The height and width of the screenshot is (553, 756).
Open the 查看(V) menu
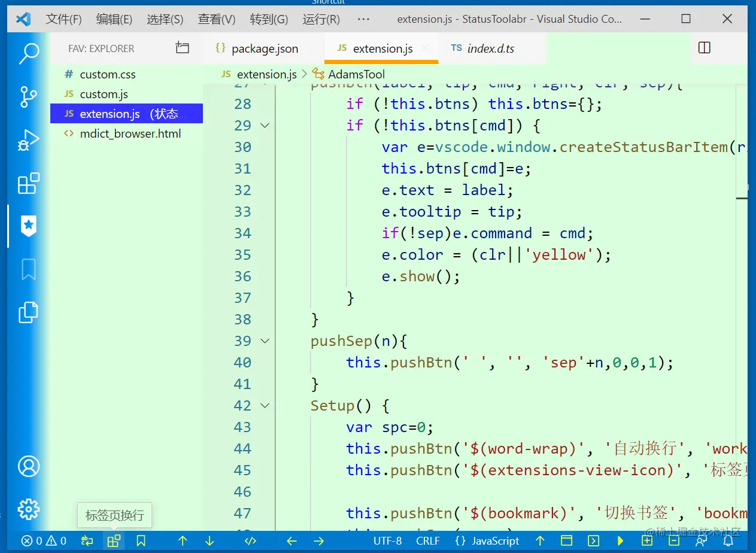coord(217,19)
